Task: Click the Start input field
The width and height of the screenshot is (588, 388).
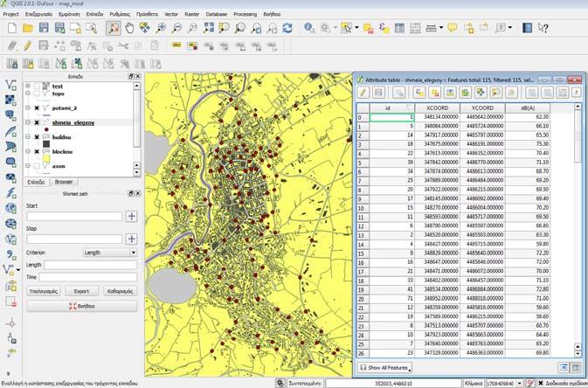Action: pos(74,216)
